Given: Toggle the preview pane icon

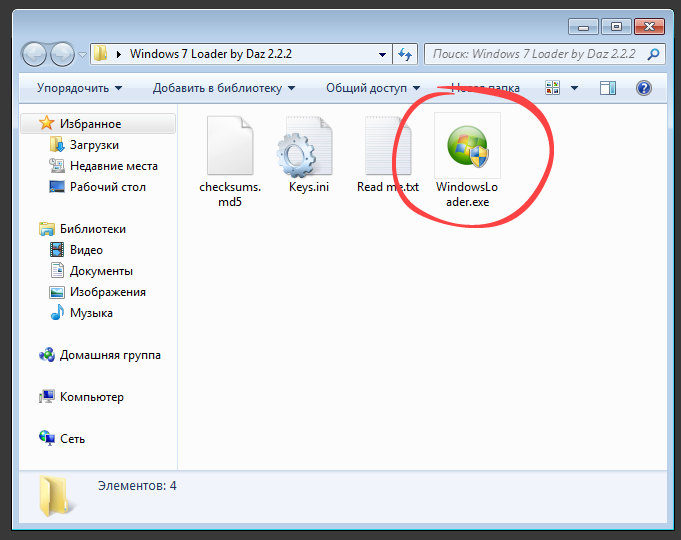Looking at the screenshot, I should click(x=607, y=88).
